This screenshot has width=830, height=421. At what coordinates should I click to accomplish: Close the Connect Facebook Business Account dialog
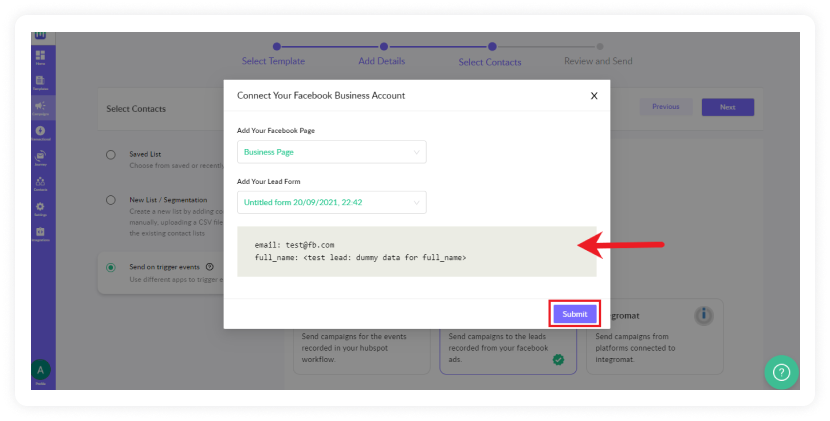point(594,96)
